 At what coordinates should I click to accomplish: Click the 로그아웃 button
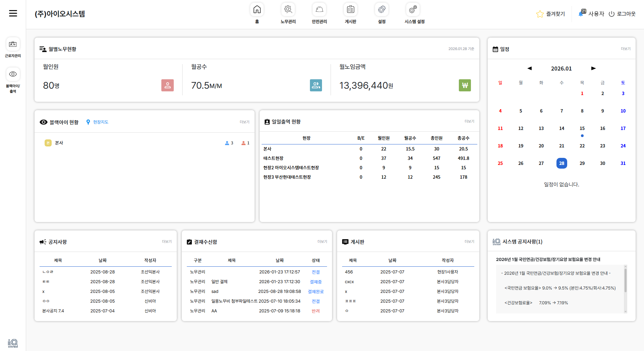[622, 14]
